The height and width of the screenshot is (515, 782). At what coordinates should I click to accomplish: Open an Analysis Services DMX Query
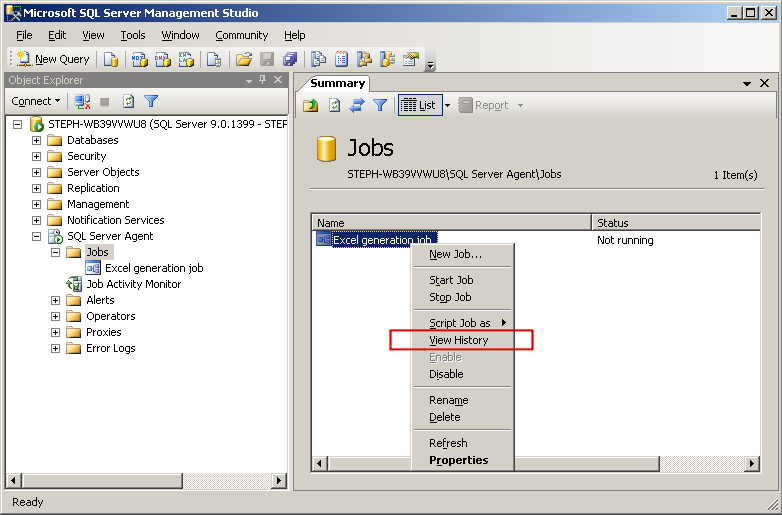163,59
